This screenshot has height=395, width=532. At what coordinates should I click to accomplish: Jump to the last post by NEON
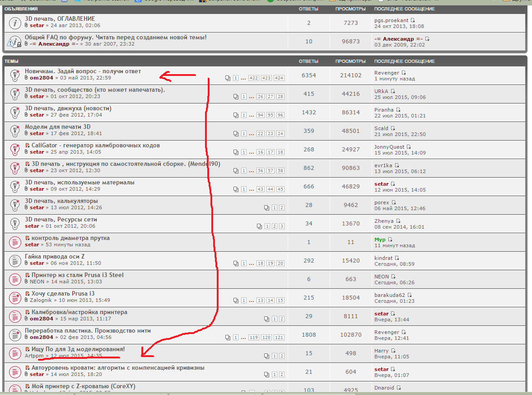point(393,277)
